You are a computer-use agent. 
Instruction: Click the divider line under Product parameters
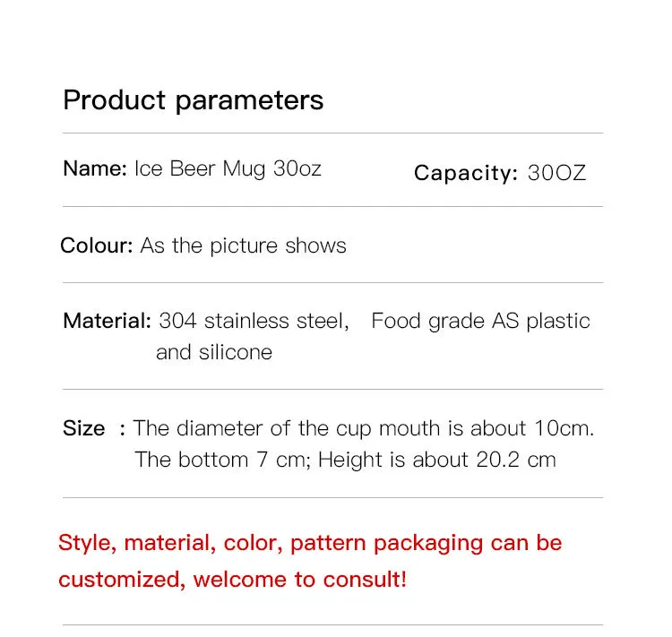click(332, 133)
